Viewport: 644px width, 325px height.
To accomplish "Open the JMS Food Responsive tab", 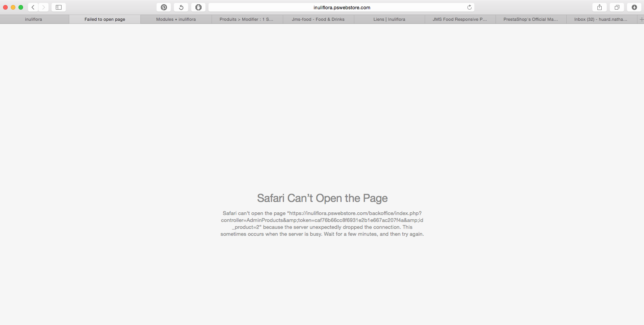I will coord(460,19).
